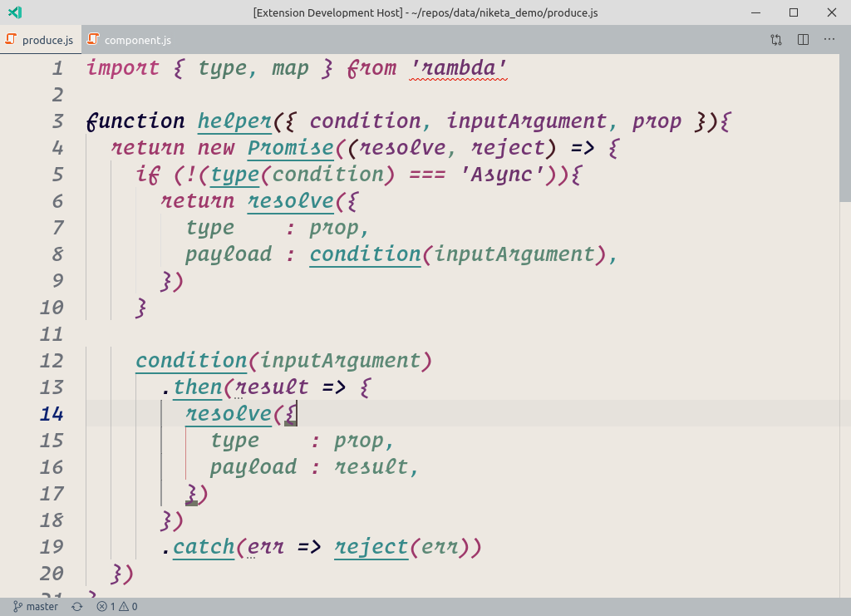Click the 'rambda' import string
The image size is (851, 616).
point(458,68)
